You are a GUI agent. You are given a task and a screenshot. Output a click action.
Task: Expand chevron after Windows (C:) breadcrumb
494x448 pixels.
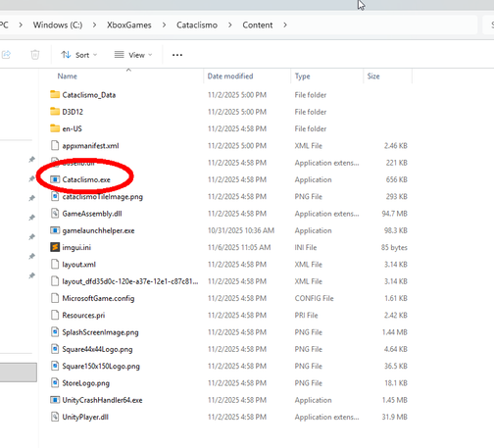click(94, 25)
